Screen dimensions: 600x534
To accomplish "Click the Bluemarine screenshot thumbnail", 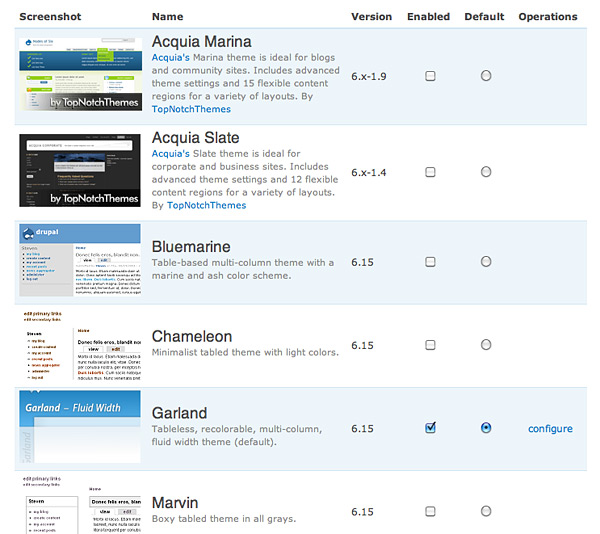I will point(80,260).
